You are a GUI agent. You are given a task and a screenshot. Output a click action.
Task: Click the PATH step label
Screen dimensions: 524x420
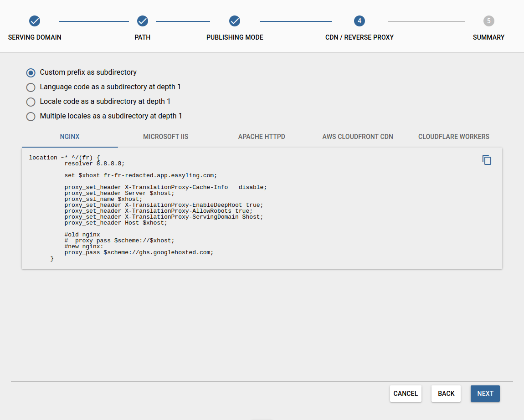[142, 37]
